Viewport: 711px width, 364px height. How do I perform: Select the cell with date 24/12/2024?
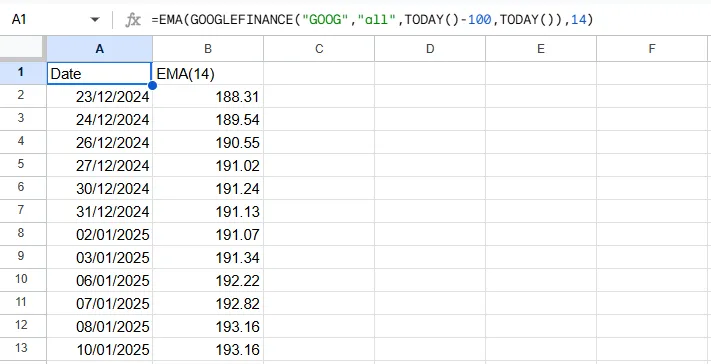[x=99, y=119]
